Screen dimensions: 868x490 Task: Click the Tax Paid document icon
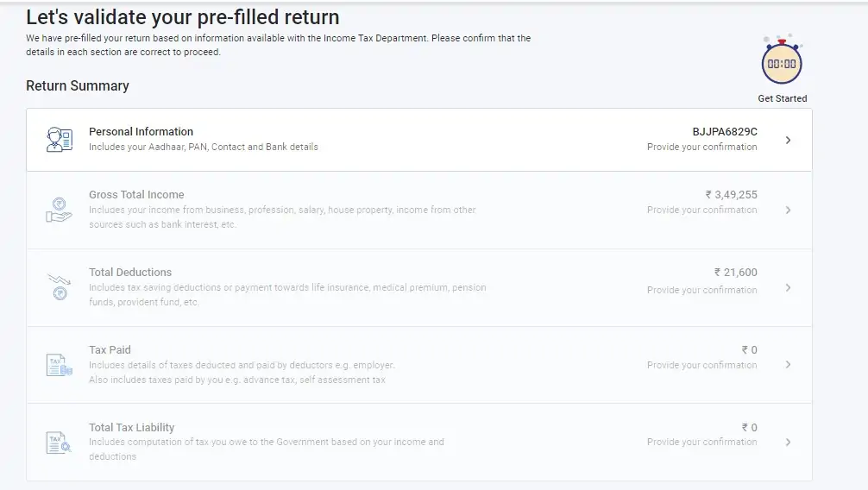[60, 365]
